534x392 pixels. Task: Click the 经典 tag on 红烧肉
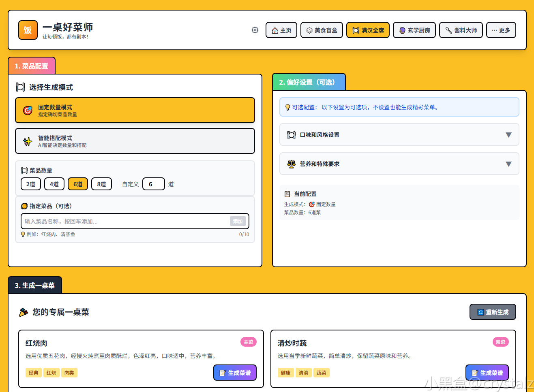(x=34, y=373)
